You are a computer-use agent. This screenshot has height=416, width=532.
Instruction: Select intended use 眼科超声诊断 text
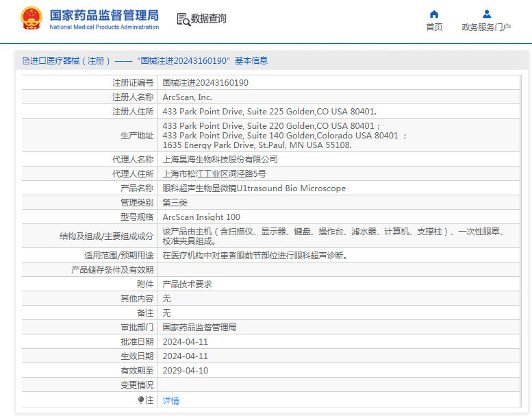click(x=255, y=256)
